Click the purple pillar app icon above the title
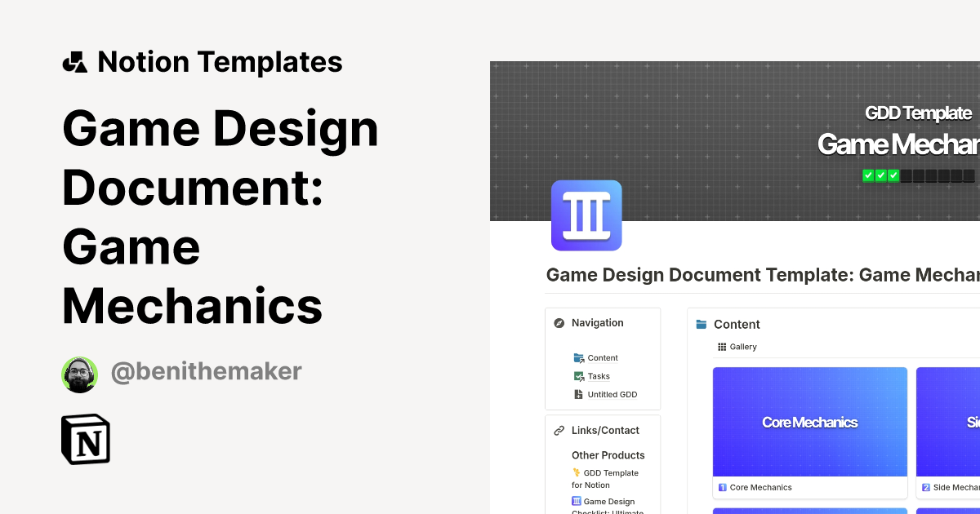This screenshot has height=514, width=980. pyautogui.click(x=586, y=215)
